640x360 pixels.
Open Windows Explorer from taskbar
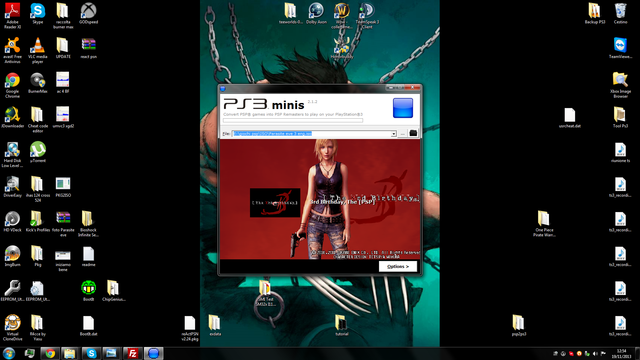[x=71, y=353]
